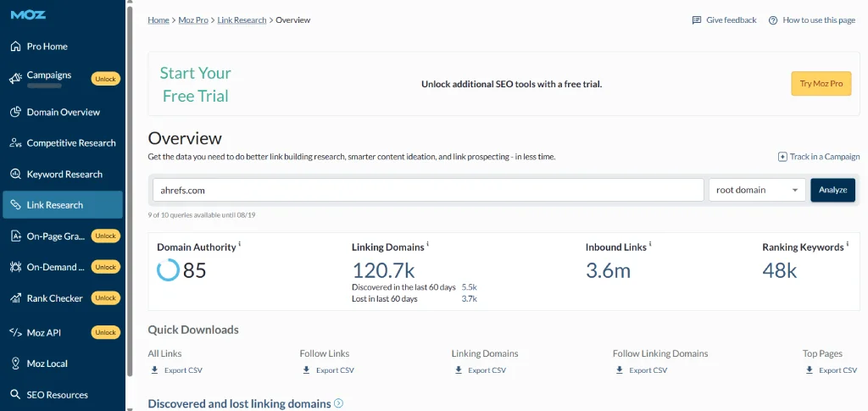Image resolution: width=868 pixels, height=411 pixels.
Task: Open Pro Home via its house icon
Action: coord(15,47)
